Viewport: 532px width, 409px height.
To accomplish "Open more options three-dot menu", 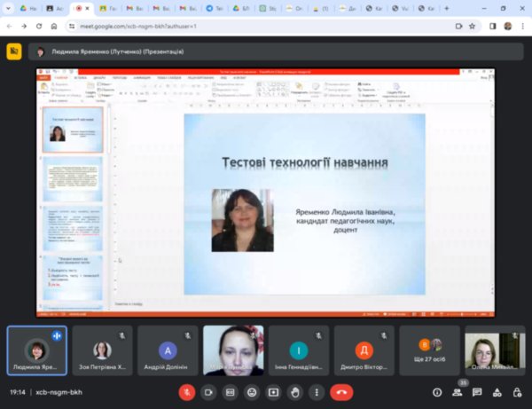I will tap(317, 391).
